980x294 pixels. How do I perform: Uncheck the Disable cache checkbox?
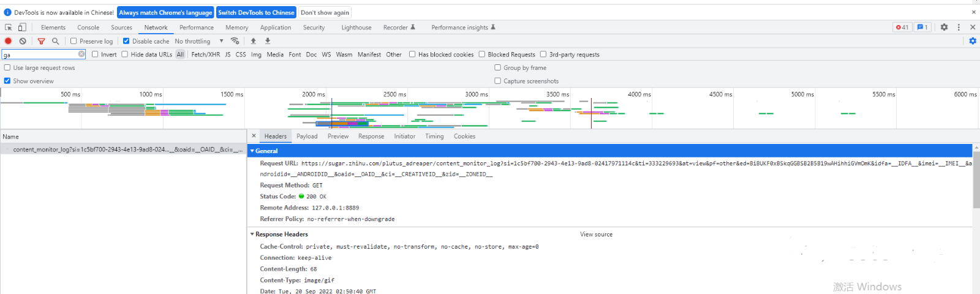point(126,41)
